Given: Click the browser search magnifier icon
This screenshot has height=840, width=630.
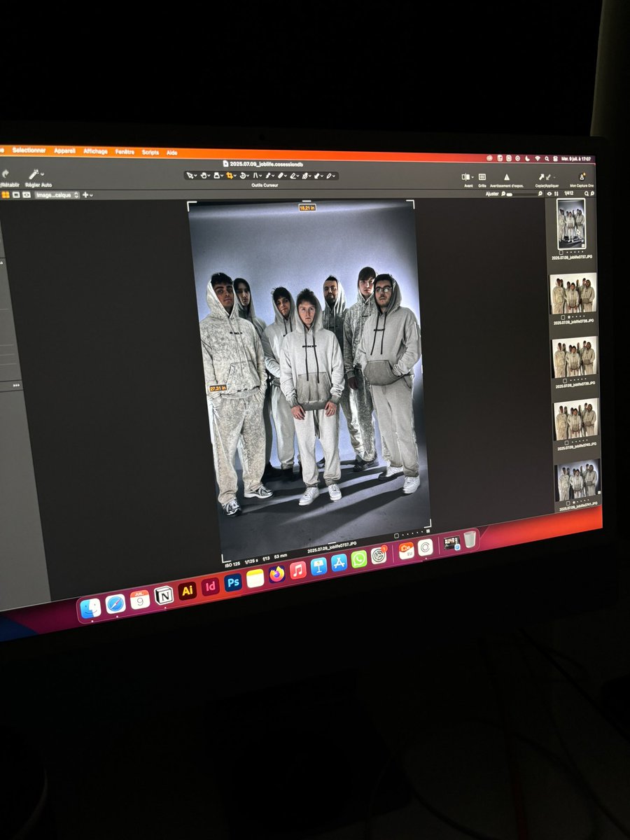Looking at the screenshot, I should pyautogui.click(x=586, y=193).
